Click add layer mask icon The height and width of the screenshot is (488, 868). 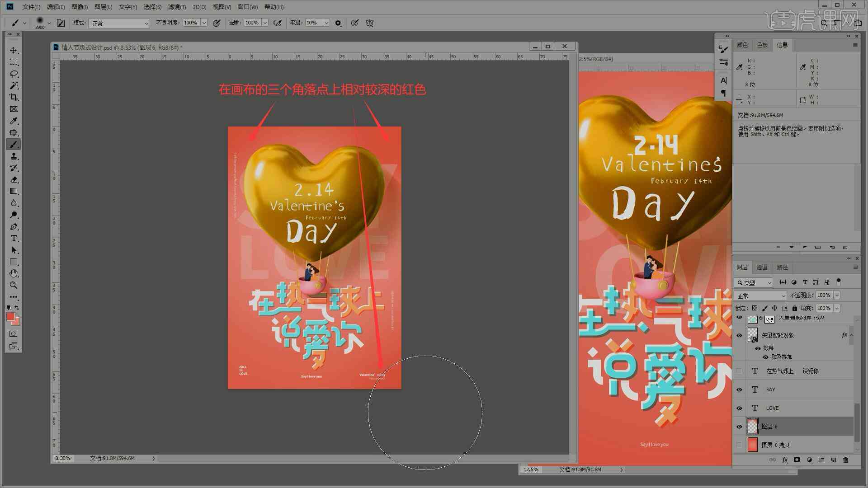click(797, 460)
